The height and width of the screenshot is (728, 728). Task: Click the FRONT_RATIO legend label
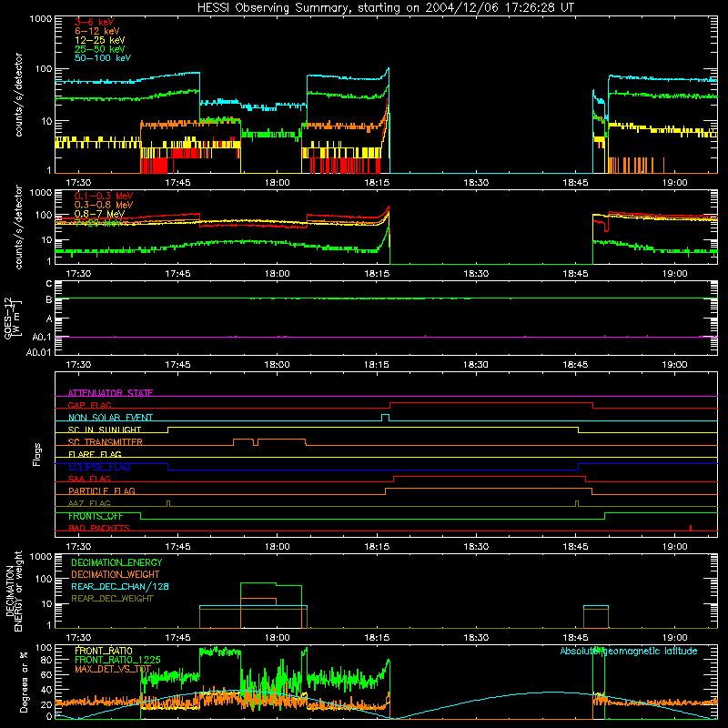pos(104,651)
